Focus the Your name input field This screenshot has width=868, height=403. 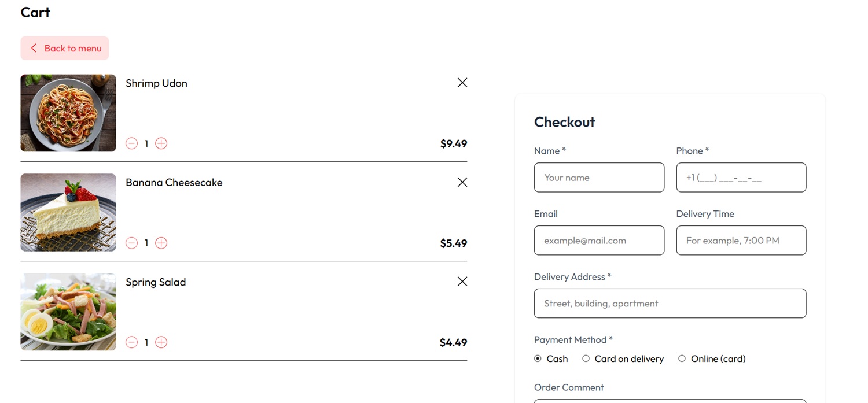coord(599,178)
